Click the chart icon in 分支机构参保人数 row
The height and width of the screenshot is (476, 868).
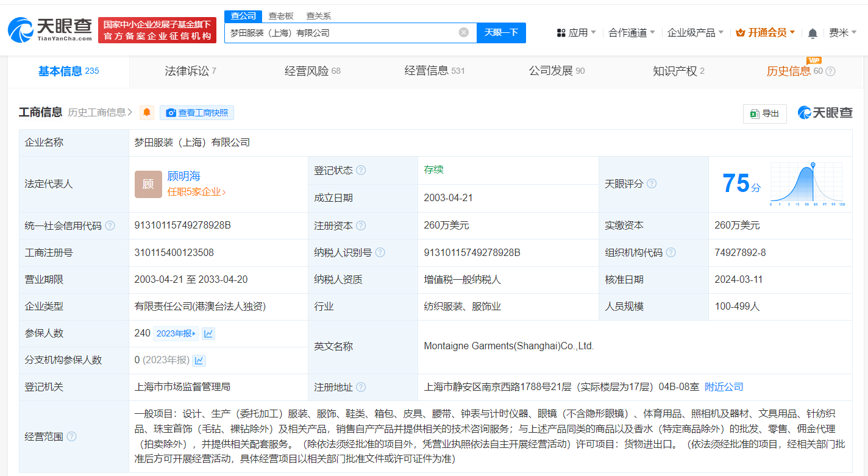[x=198, y=360]
